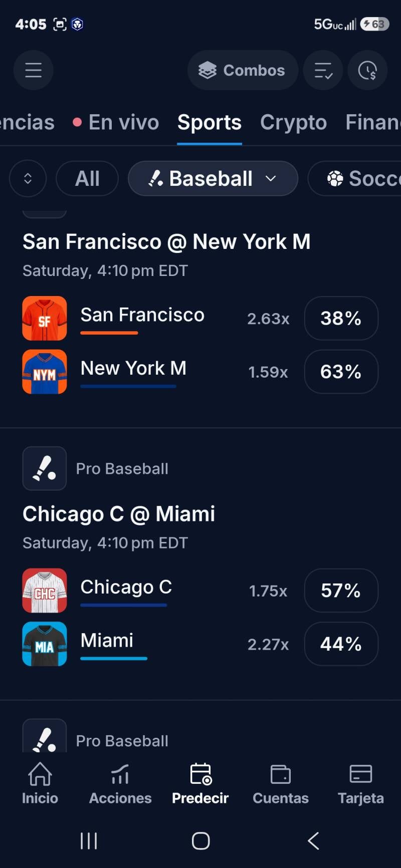Open the filter checklist icon
This screenshot has height=868, width=401.
pos(323,70)
